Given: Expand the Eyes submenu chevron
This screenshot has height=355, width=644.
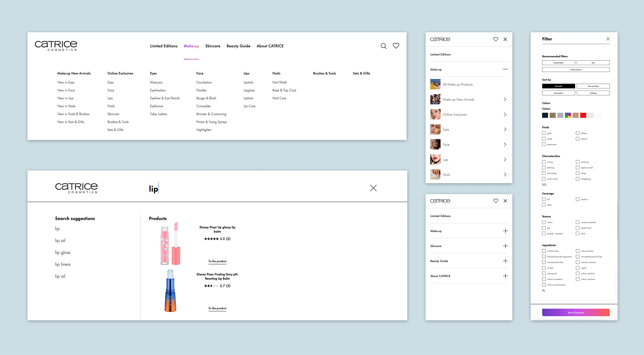Looking at the screenshot, I should click(x=505, y=129).
